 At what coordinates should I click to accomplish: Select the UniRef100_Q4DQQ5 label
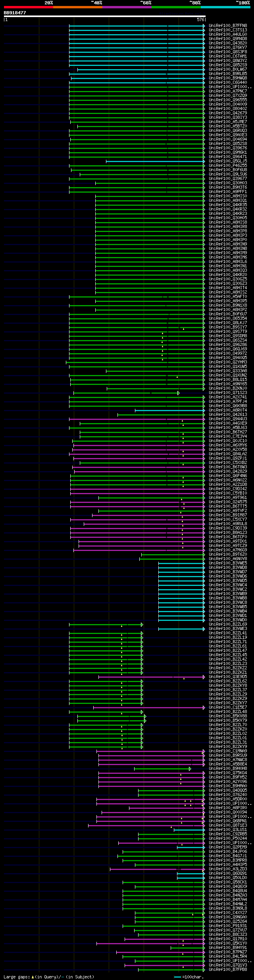tap(228, 790)
